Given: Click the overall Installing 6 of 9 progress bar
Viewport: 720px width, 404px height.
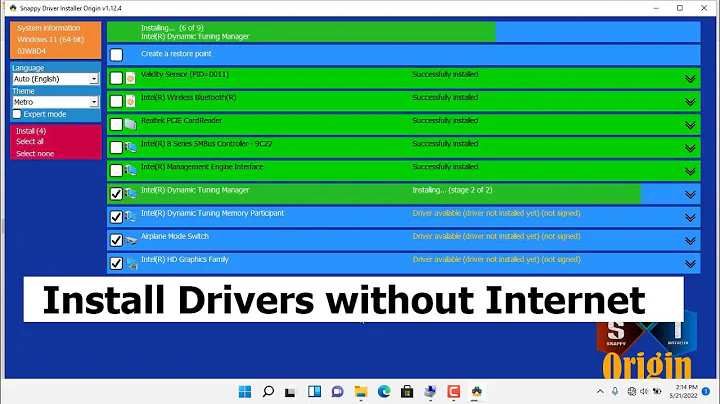Looking at the screenshot, I should 404,32.
